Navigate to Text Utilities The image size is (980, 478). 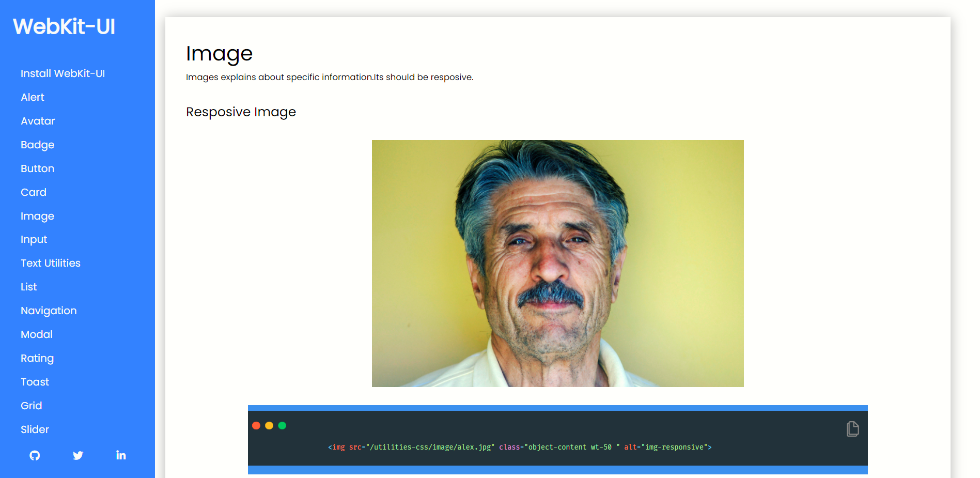50,263
